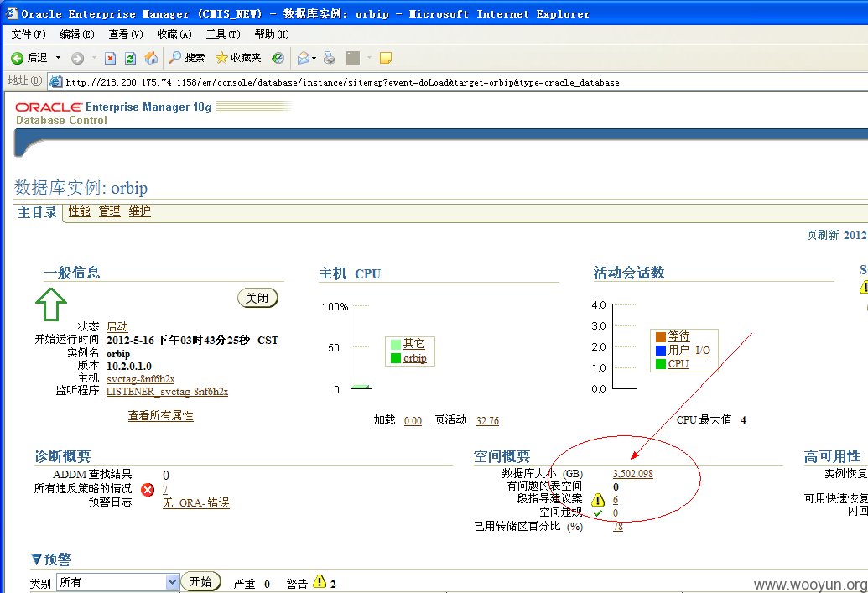Open the 帮助(H) menu
The height and width of the screenshot is (593, 868).
pyautogui.click(x=272, y=34)
